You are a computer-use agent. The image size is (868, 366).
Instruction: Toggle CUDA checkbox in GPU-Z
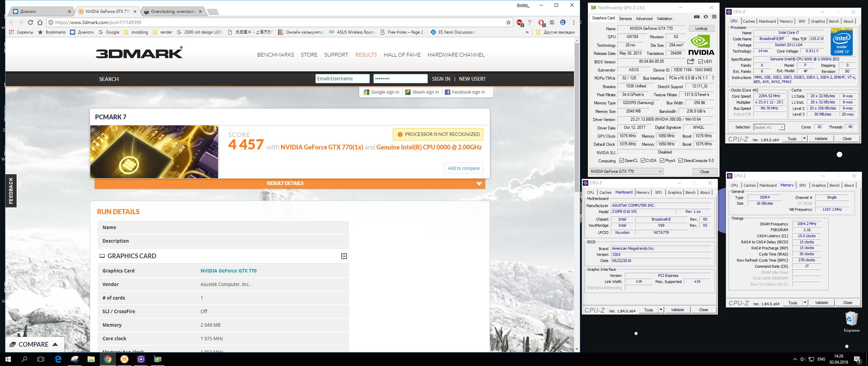point(643,161)
